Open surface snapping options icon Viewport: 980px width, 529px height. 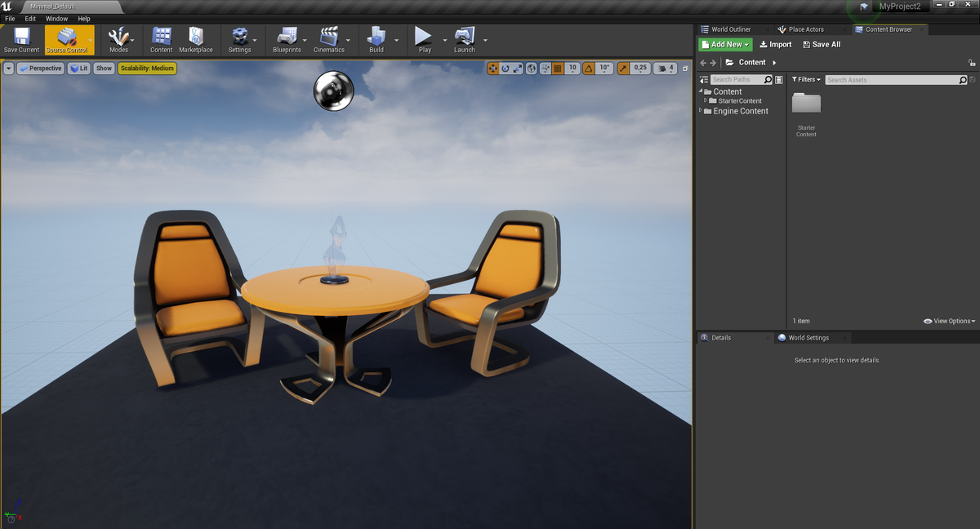545,69
